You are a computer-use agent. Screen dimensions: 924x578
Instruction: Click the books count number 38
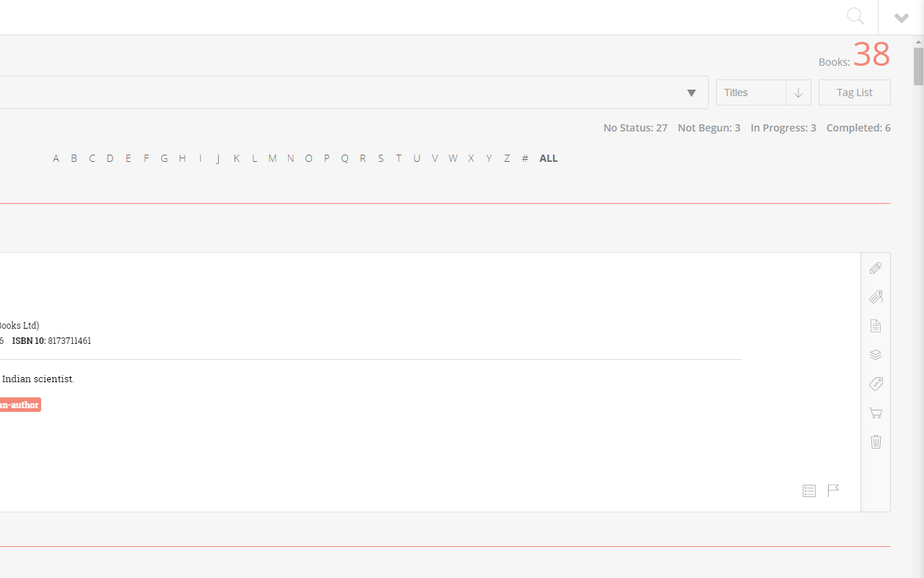click(x=871, y=54)
